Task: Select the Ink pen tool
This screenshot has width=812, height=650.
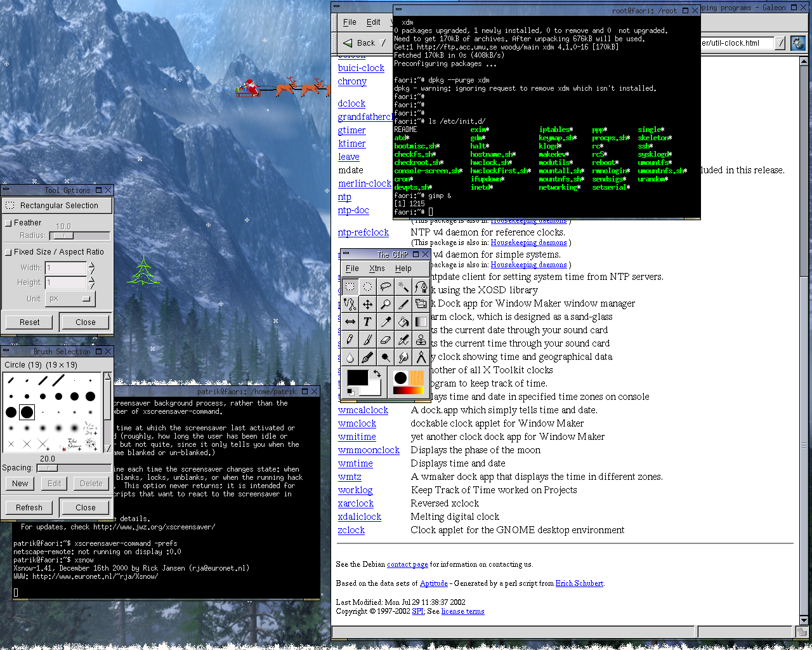Action: (367, 357)
